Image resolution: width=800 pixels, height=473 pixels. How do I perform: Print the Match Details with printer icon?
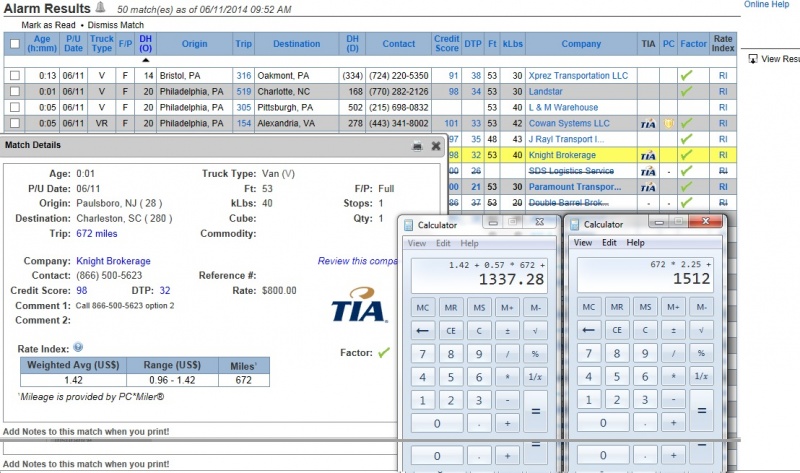(x=417, y=146)
